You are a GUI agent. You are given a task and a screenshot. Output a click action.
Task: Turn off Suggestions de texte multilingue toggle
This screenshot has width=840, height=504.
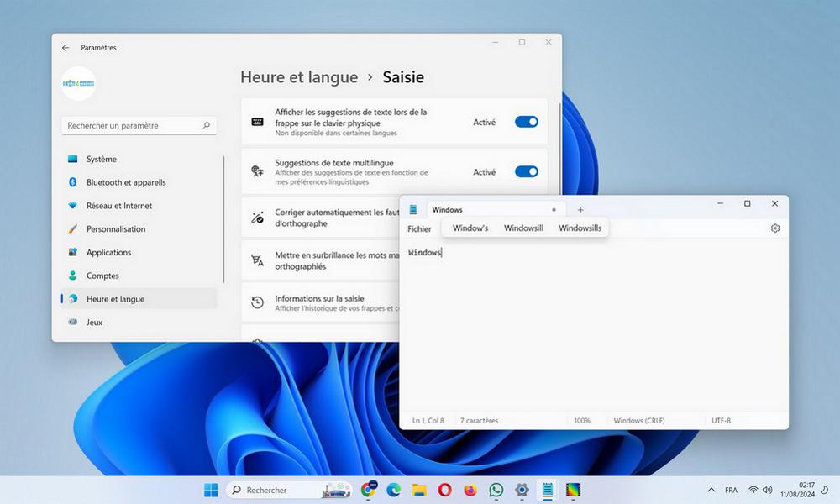[526, 172]
